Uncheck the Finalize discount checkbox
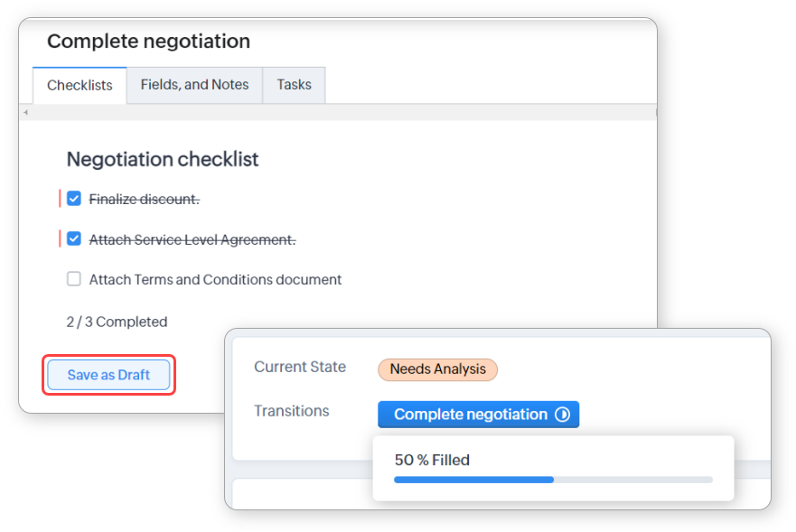The height and width of the screenshot is (532, 796). click(x=74, y=199)
